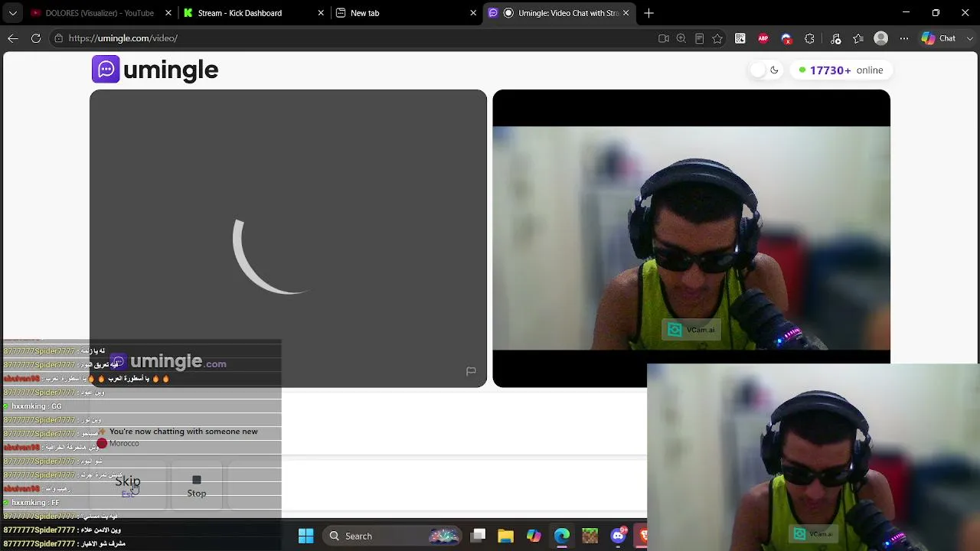Image resolution: width=980 pixels, height=551 pixels.
Task: Open the Favorites list icon
Action: (x=858, y=38)
